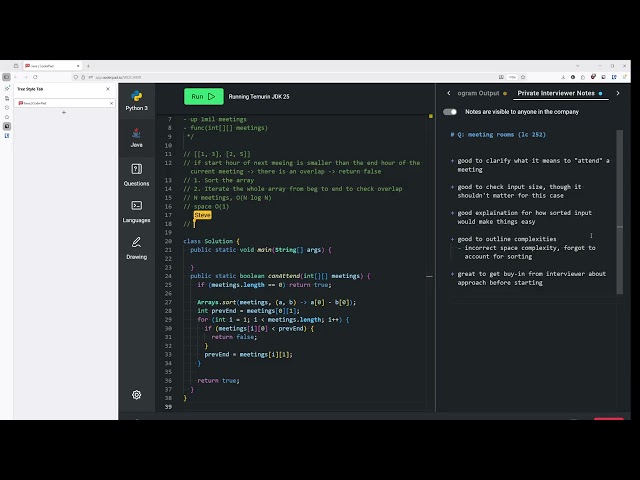The height and width of the screenshot is (480, 640).
Task: Open the Questions panel
Action: coord(136,174)
